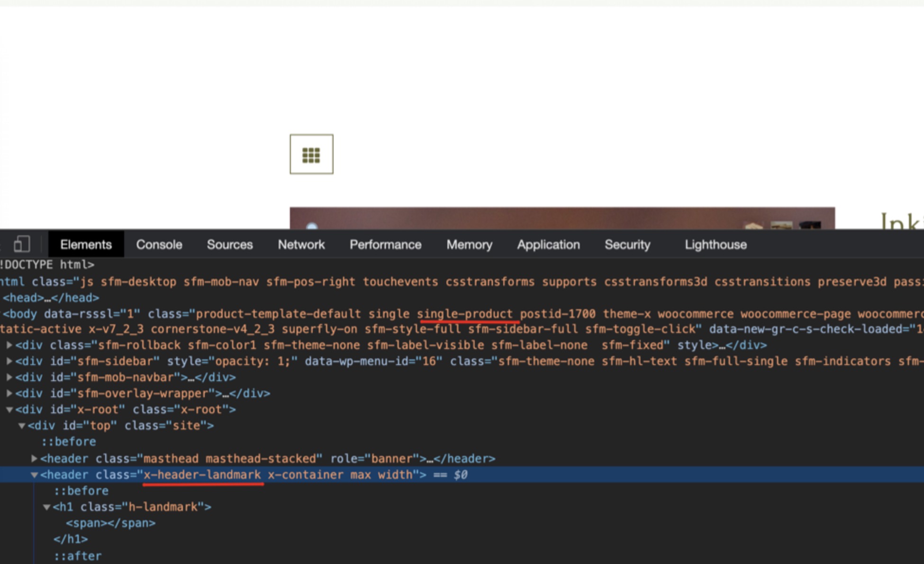Viewport: 924px width, 564px height.
Task: Select the Performance tab
Action: click(385, 245)
